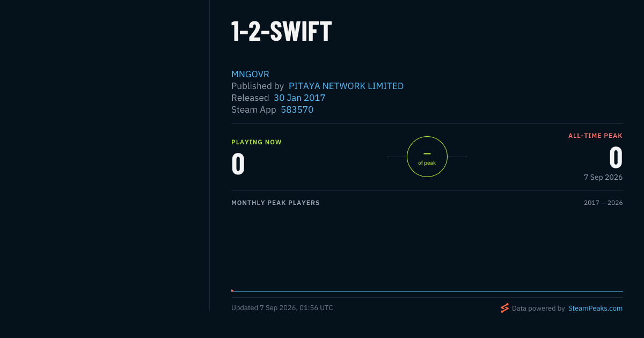644x338 pixels.
Task: Open the SteamPeaks.com link
Action: (595, 308)
